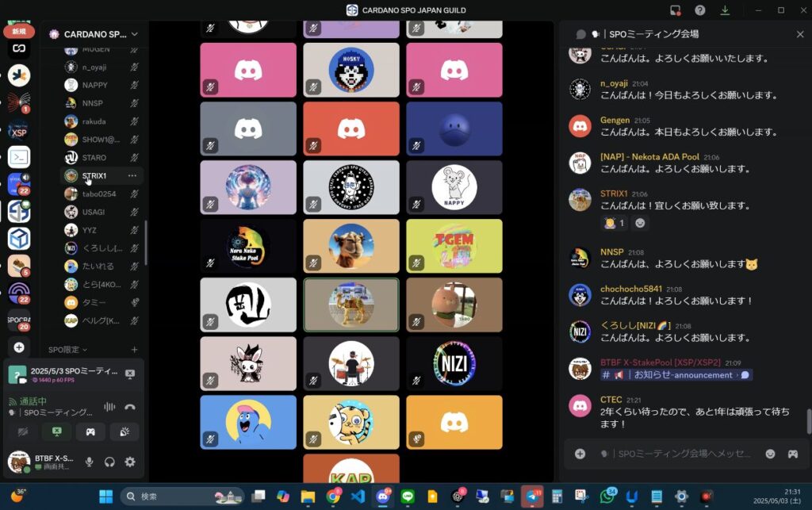Select tabo0254 in the voice member list
This screenshot has height=510, width=812.
tap(101, 194)
